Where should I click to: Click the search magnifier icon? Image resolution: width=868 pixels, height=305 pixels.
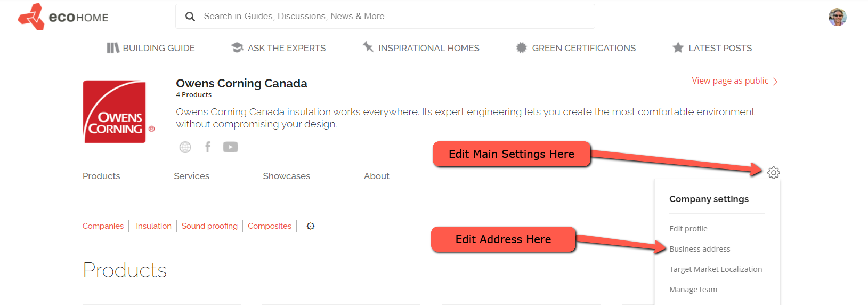[x=190, y=17]
